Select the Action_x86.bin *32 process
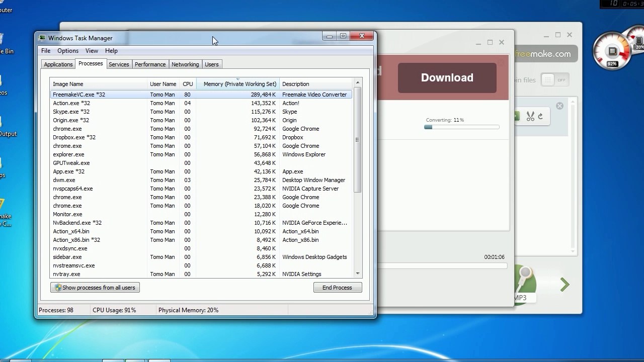This screenshot has height=362, width=644. click(x=201, y=240)
